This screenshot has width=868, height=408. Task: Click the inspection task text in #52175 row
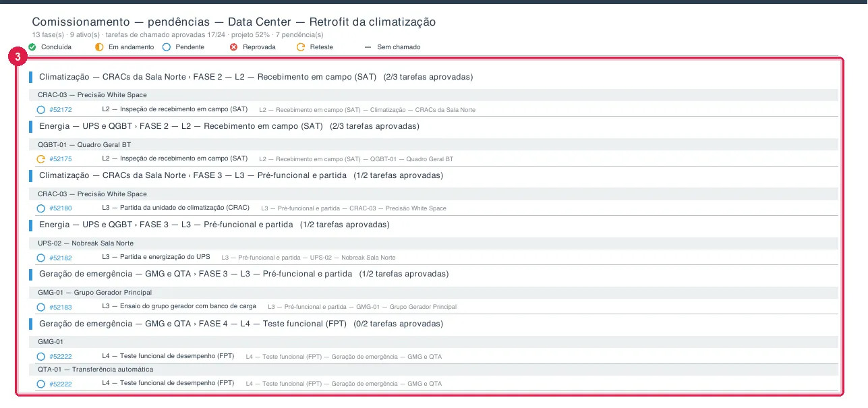pos(175,158)
